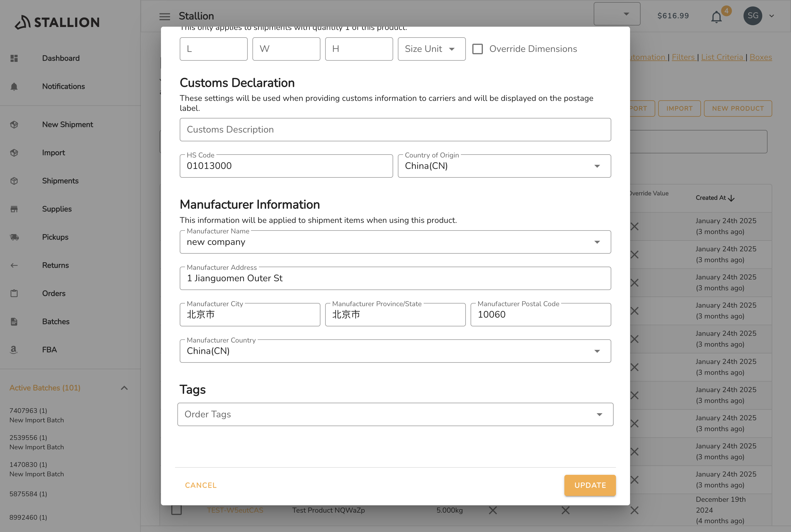Check the TEST-W5eutCAS row checkbox
791x532 pixels.
click(176, 510)
